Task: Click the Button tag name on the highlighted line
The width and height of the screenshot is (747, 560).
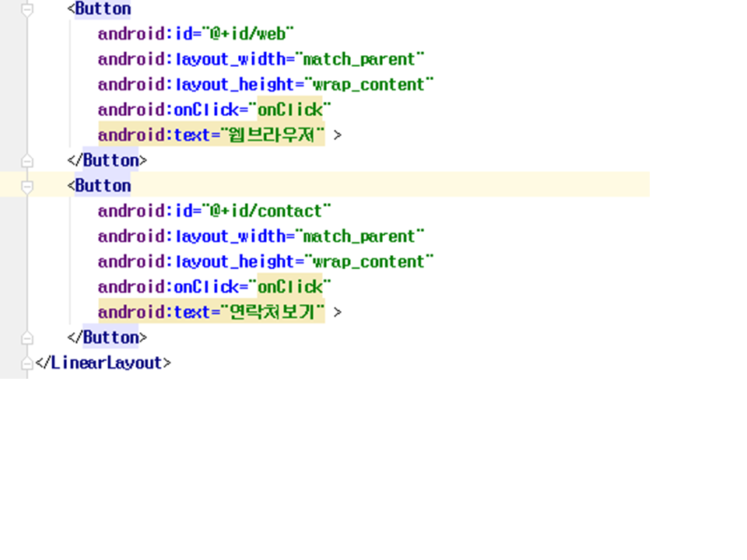Action: [103, 186]
